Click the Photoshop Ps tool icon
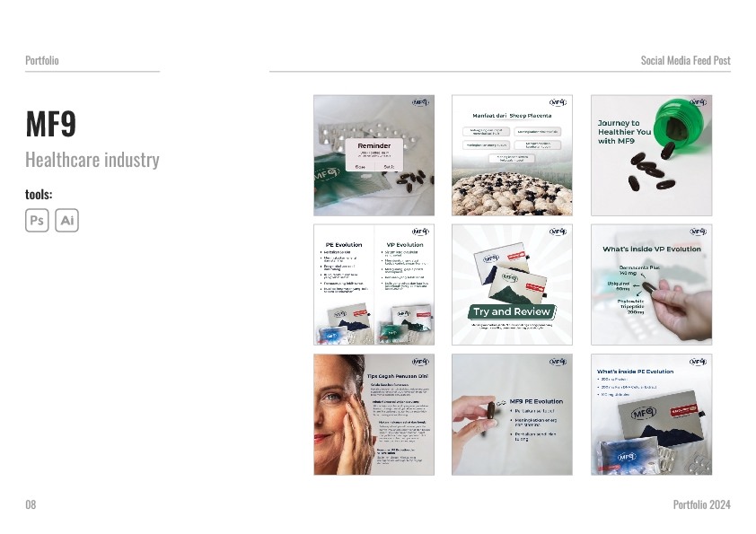This screenshot has width=756, height=534. point(37,220)
